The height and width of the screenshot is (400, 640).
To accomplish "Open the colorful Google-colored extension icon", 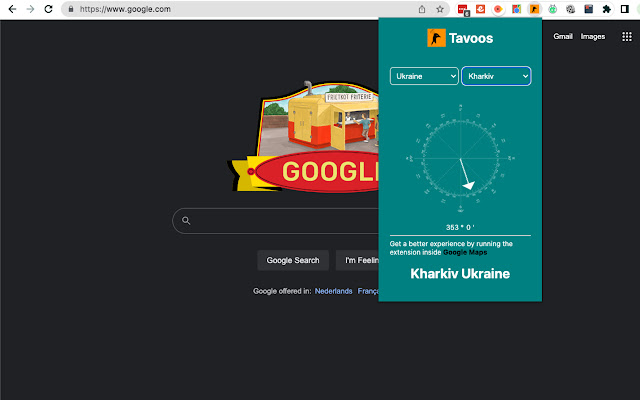I will point(516,9).
